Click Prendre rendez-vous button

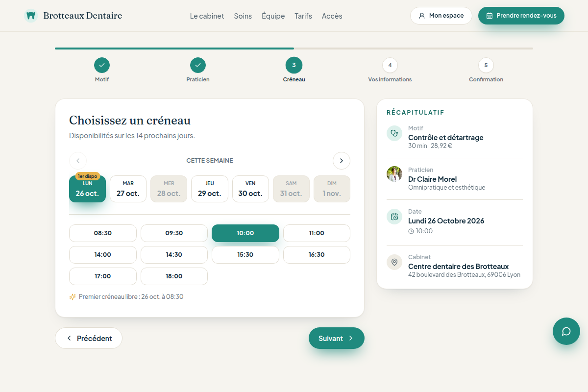(521, 16)
